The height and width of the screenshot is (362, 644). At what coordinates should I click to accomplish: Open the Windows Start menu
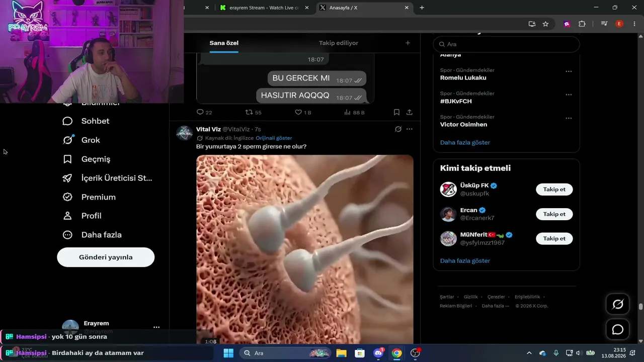228,353
